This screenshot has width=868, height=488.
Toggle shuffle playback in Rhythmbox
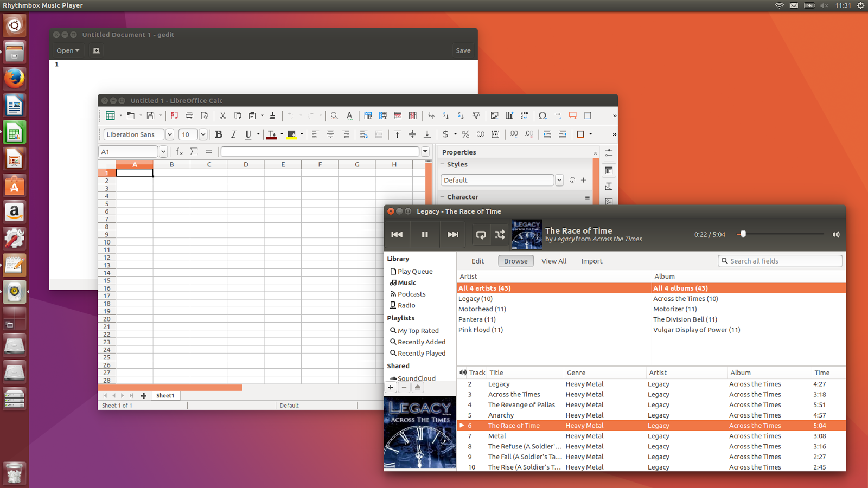point(500,234)
